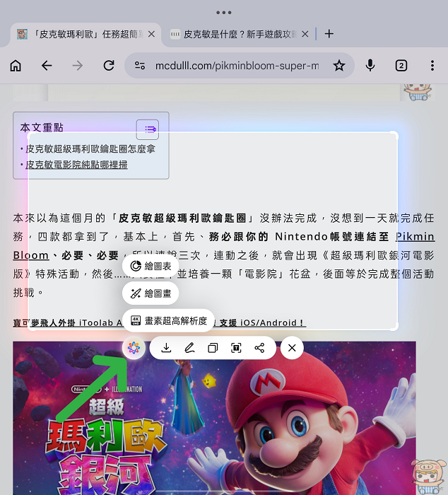The width and height of the screenshot is (448, 495).
Task: Open link 皮克敏電影院純點哪裡掃
Action: [x=77, y=164]
